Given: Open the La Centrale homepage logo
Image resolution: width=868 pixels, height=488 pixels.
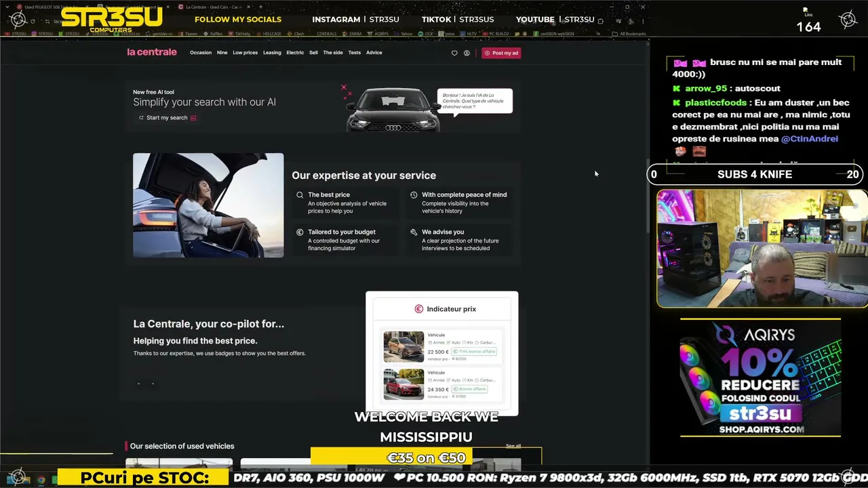Looking at the screenshot, I should 152,52.
